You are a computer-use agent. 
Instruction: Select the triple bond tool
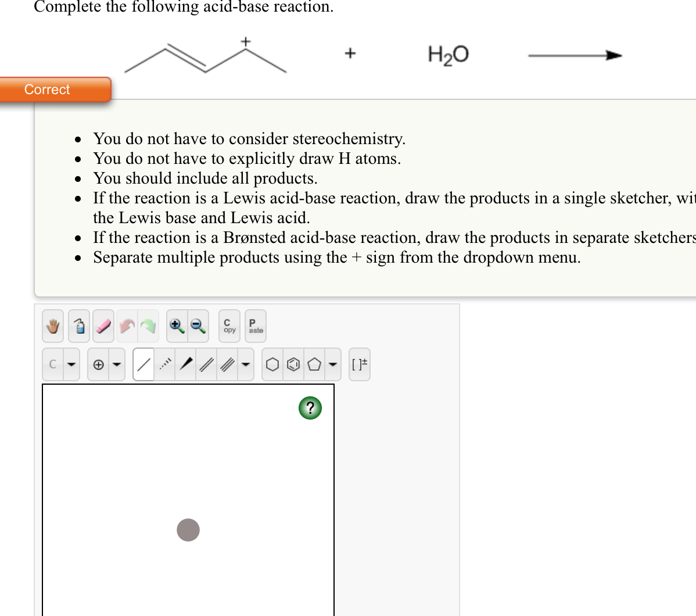click(x=227, y=364)
